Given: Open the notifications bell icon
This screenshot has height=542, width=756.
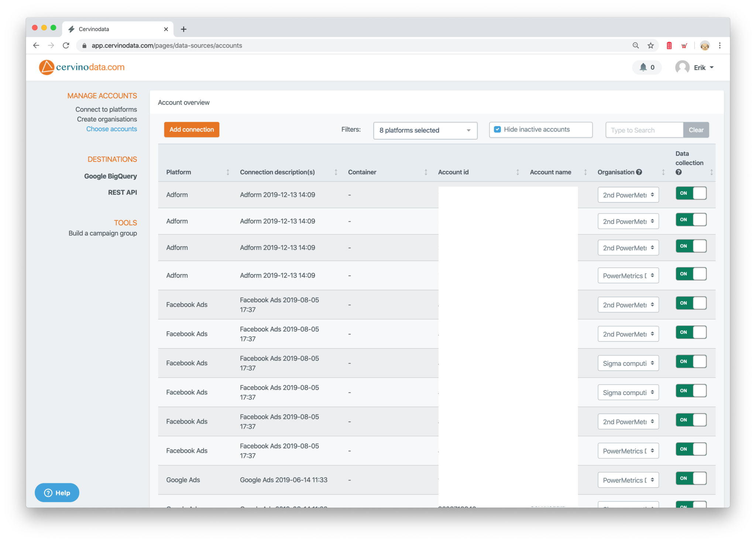Looking at the screenshot, I should [x=642, y=68].
